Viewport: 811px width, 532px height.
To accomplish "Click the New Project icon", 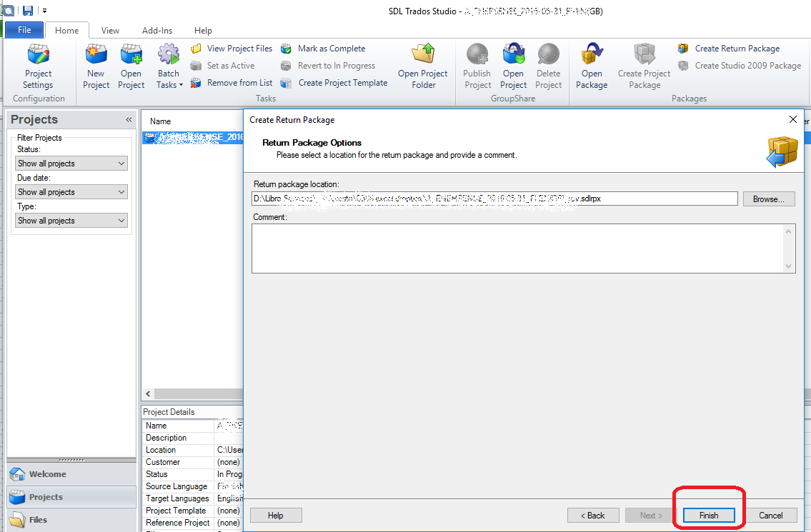I will [x=96, y=66].
